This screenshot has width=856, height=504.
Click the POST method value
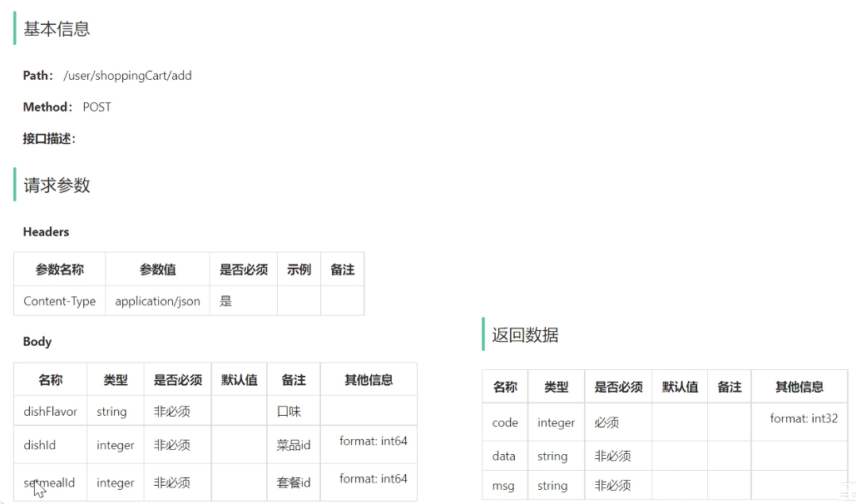tap(96, 107)
